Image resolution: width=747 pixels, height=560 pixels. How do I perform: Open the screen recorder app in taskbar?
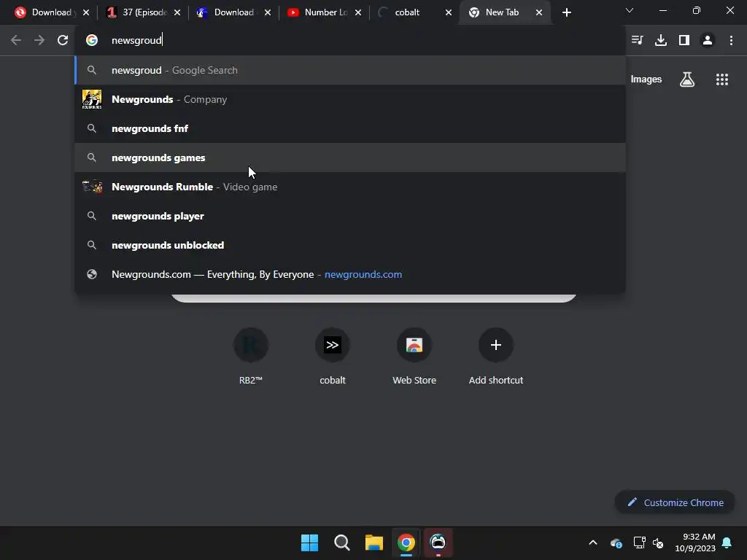pos(438,542)
